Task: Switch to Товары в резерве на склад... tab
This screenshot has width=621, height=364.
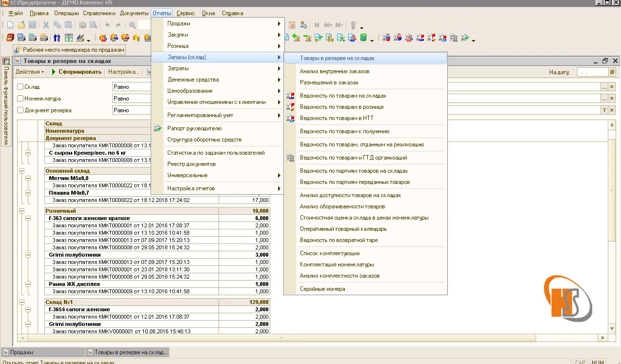Action: [127, 352]
